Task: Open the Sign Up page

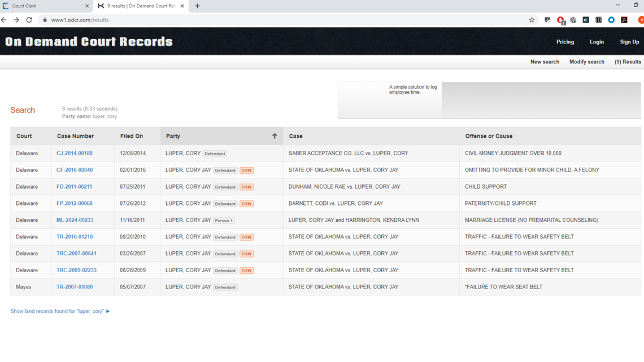Action: click(629, 42)
